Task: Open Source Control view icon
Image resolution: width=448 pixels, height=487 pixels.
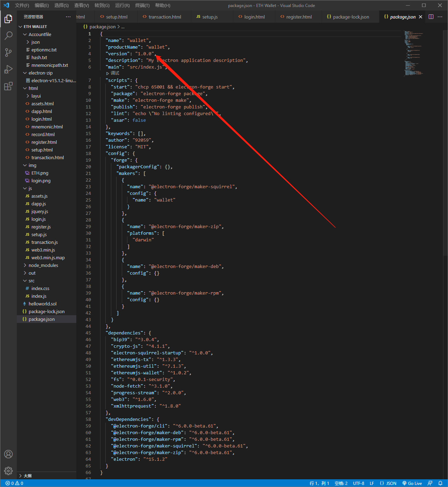Action: click(8, 52)
